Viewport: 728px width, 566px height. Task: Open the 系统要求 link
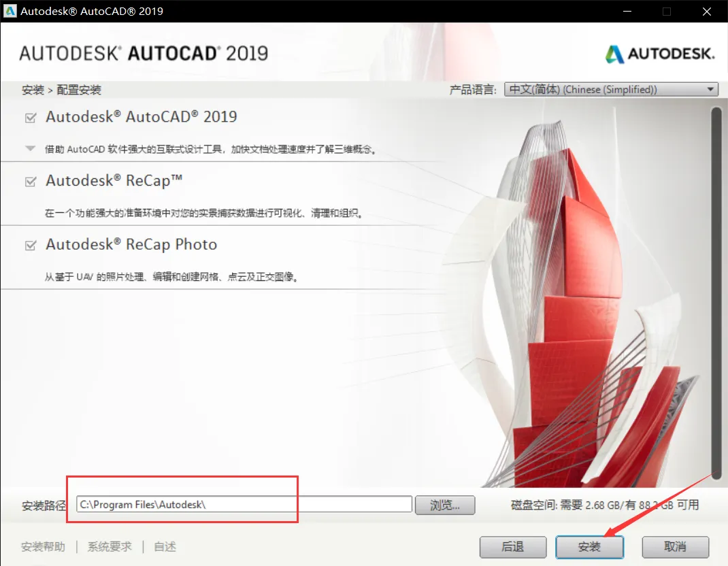point(110,546)
